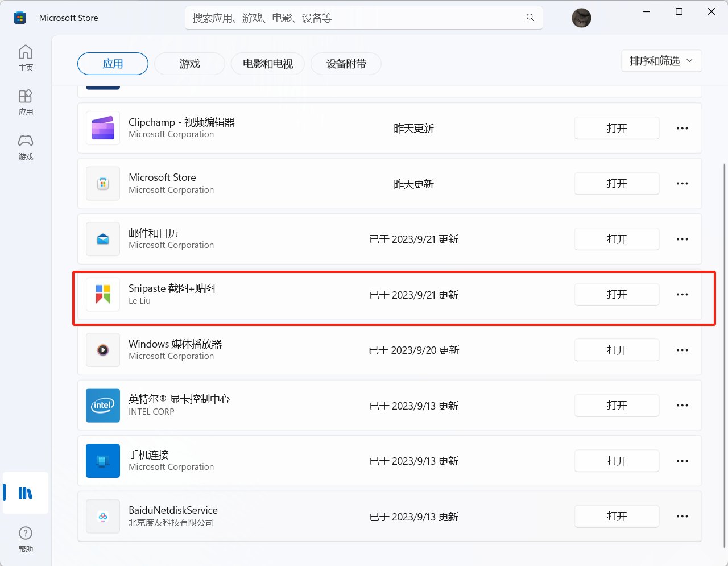Open the Help icon in the sidebar
Screen dimensions: 728x566
tap(26, 539)
